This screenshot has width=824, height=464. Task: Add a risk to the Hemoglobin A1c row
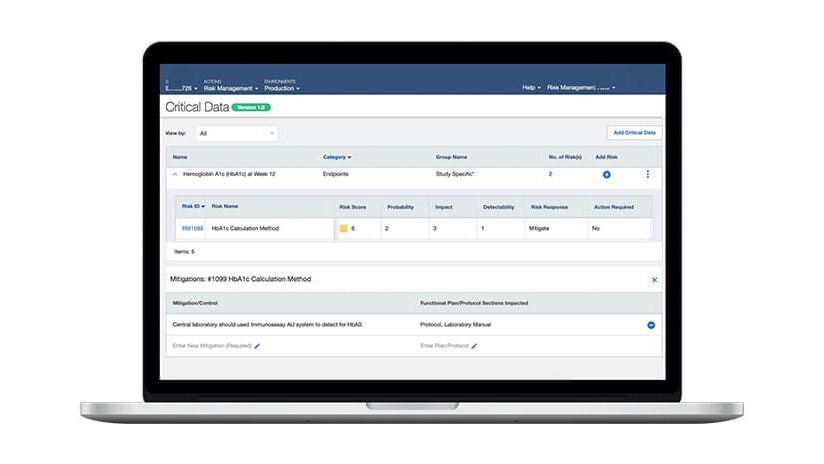(606, 174)
